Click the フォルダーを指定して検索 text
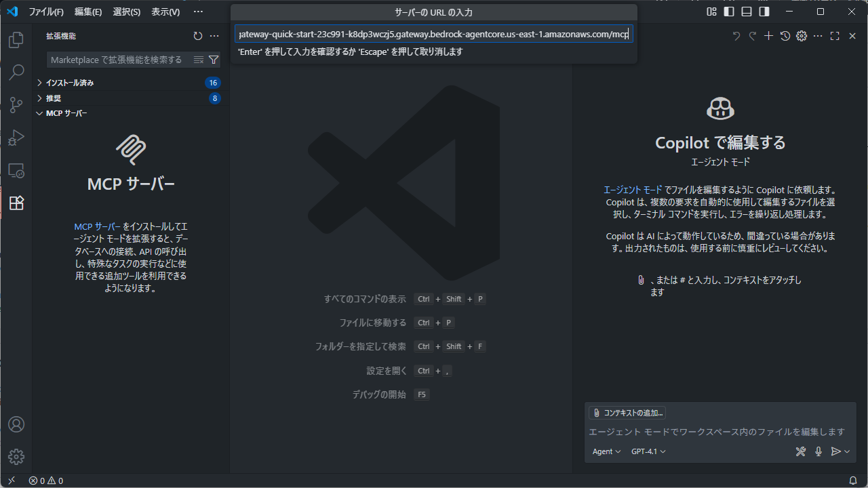Viewport: 868px width, 488px height. coord(361,346)
